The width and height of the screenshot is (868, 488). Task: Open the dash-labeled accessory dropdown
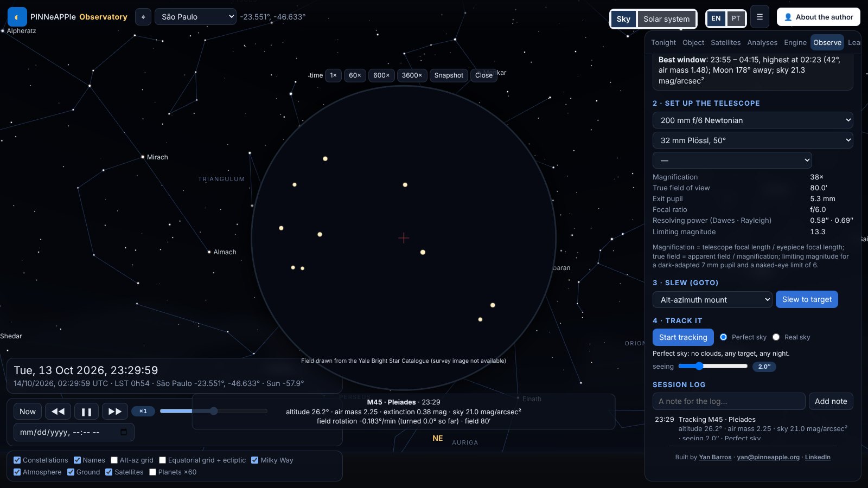coord(732,160)
